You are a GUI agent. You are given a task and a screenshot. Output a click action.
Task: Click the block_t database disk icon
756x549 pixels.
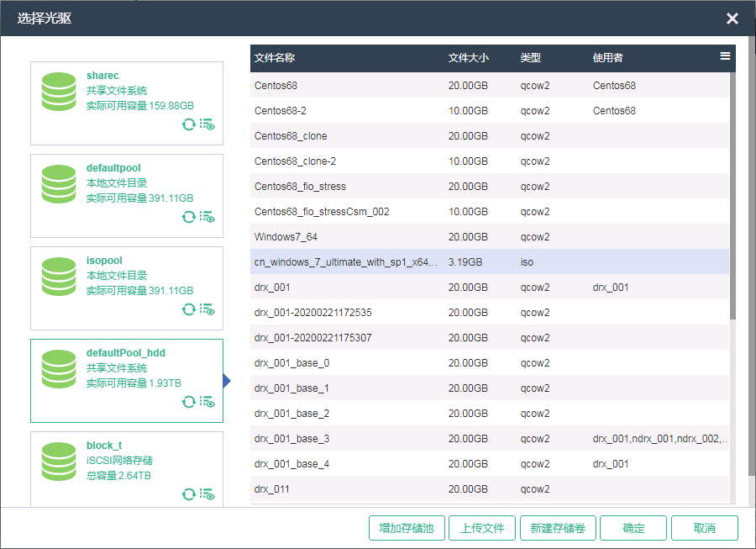[59, 462]
